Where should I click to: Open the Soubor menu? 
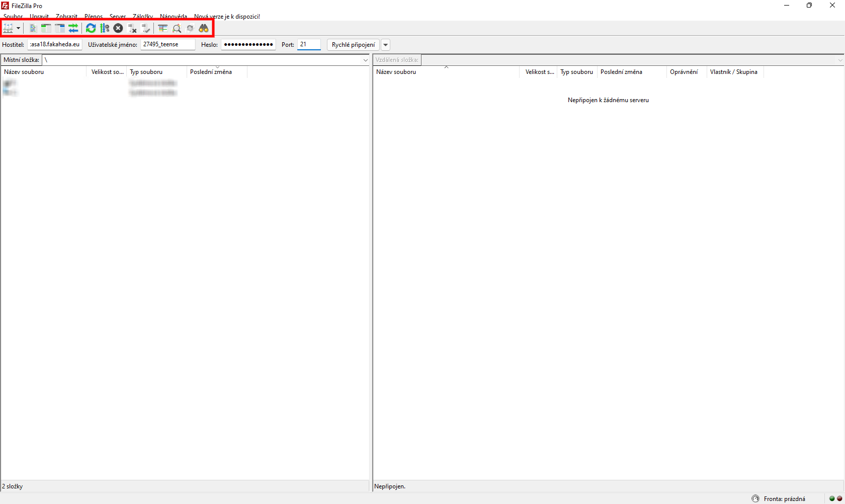tap(13, 17)
